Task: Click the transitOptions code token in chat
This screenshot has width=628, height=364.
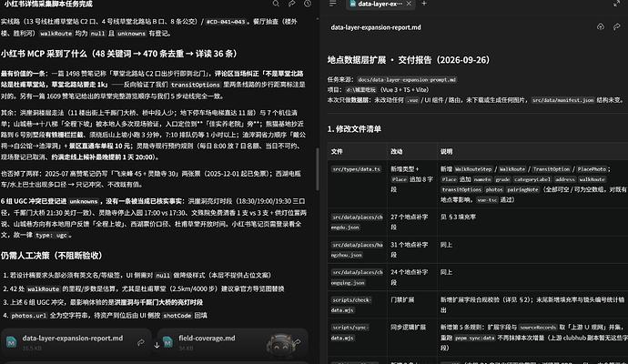Action: pyautogui.click(x=196, y=85)
